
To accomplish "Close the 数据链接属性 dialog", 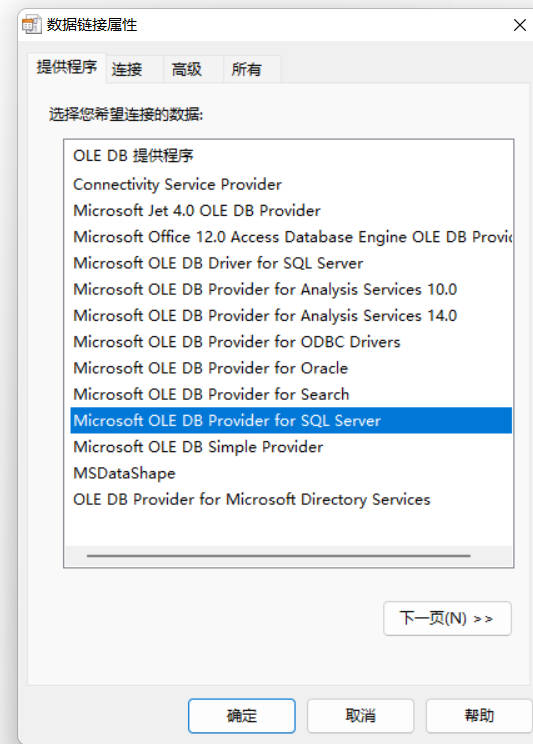I will coord(520,25).
